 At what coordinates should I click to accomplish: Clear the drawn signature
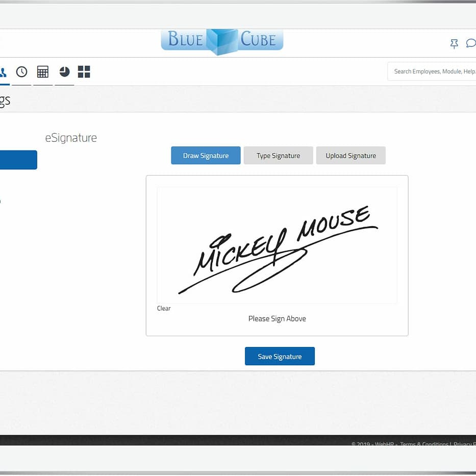pos(164,309)
